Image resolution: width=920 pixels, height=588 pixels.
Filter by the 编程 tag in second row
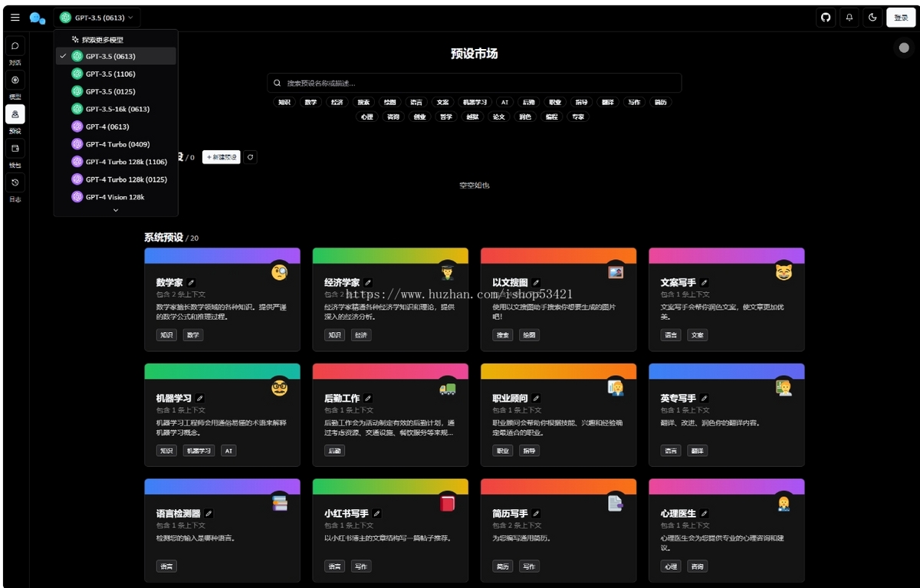[x=551, y=117]
